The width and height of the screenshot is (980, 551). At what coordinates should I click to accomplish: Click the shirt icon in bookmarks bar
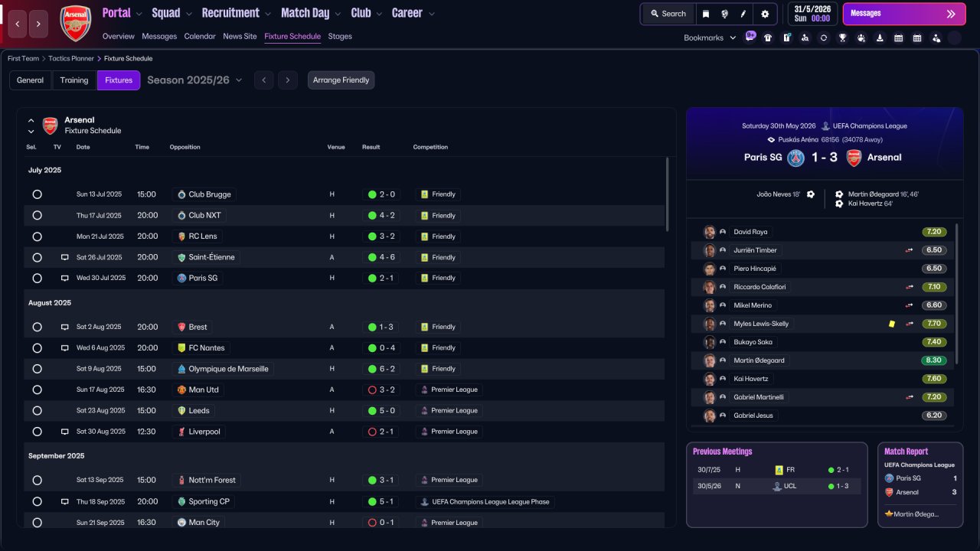pos(768,37)
